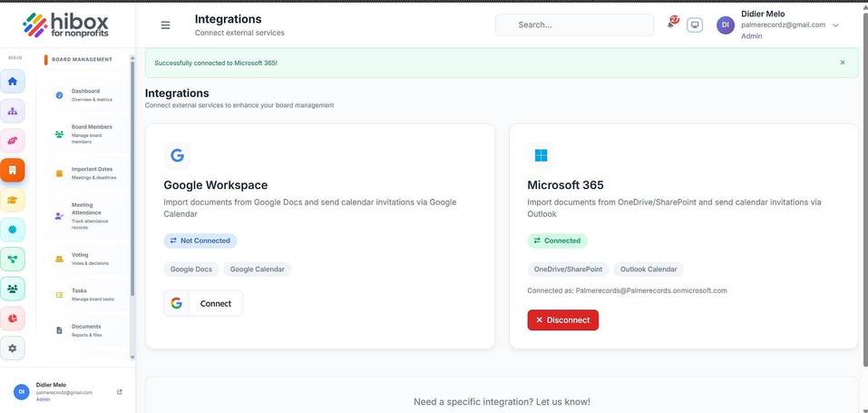
Task: Connect Google Workspace integration
Action: click(203, 303)
